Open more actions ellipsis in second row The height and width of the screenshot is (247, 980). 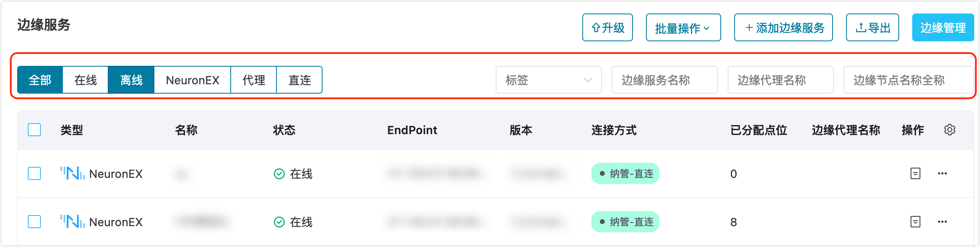point(942,222)
